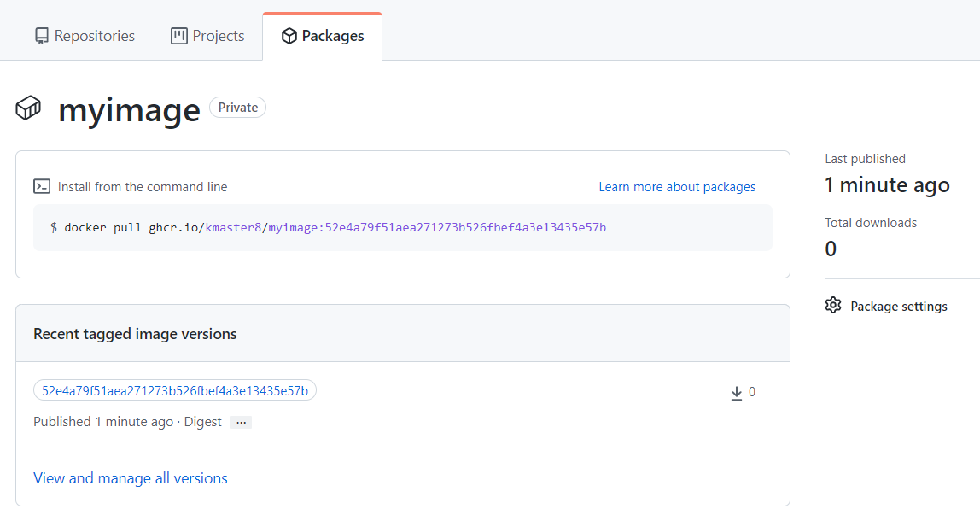Screen dimensions: 980x515
Task: Switch to the Projects tab
Action: coord(207,36)
